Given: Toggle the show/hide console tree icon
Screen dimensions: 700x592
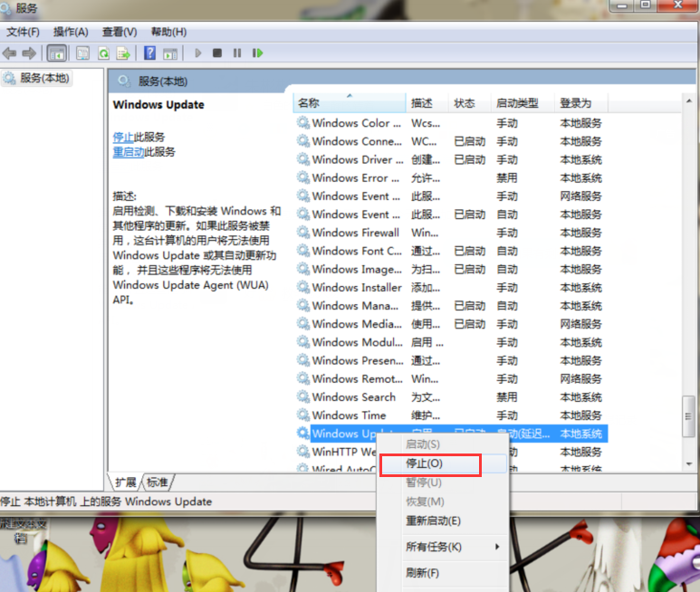Looking at the screenshot, I should pos(57,53).
